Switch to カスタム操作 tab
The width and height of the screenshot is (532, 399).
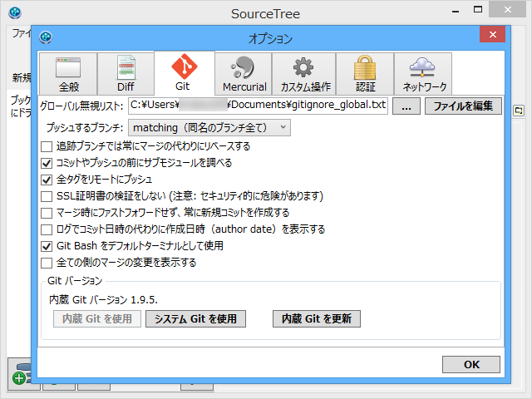coord(304,74)
